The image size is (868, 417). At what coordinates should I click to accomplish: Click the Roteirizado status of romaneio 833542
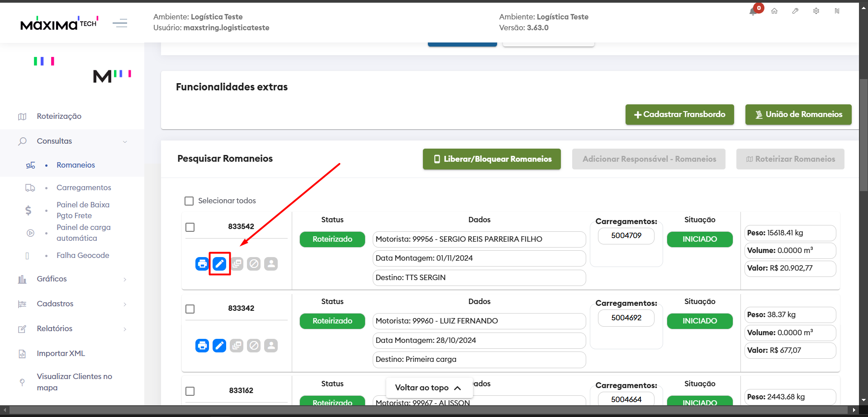tap(332, 239)
